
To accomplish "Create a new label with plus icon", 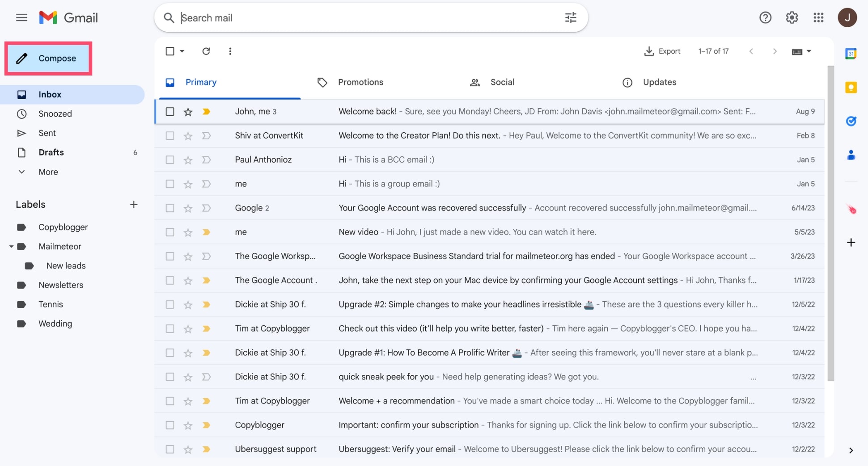I will [133, 205].
